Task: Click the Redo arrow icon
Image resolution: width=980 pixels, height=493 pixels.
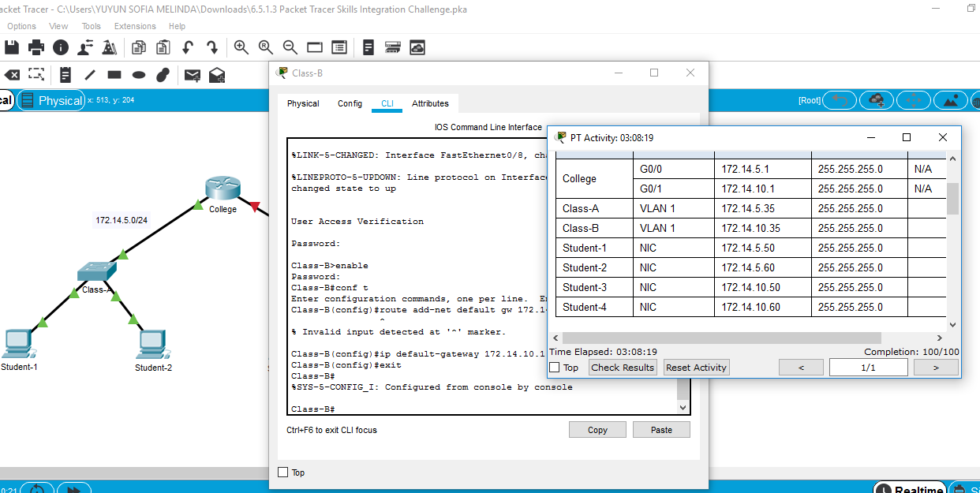Action: tap(211, 47)
